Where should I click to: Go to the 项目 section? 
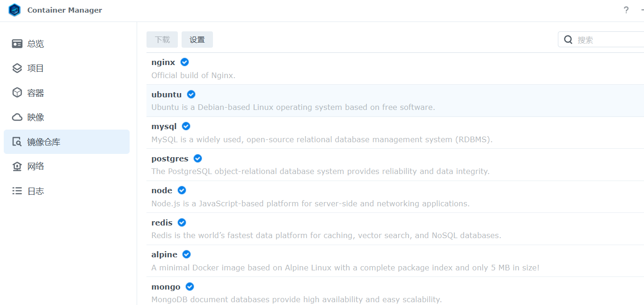coord(66,68)
